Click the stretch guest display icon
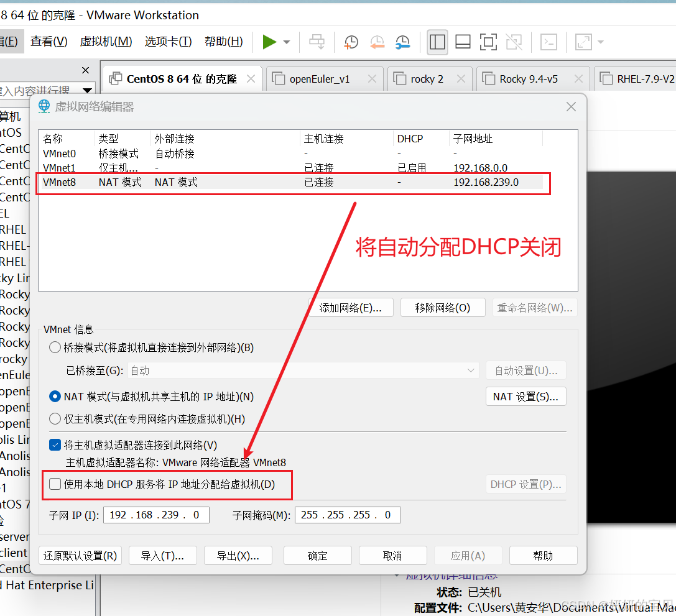 click(583, 42)
